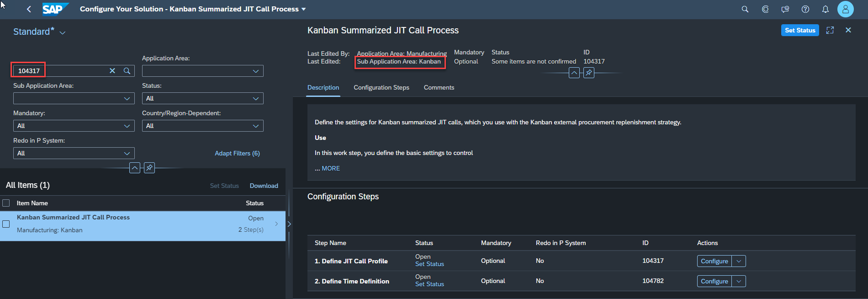Click the Download button in the list
The image size is (868, 299).
(264, 186)
